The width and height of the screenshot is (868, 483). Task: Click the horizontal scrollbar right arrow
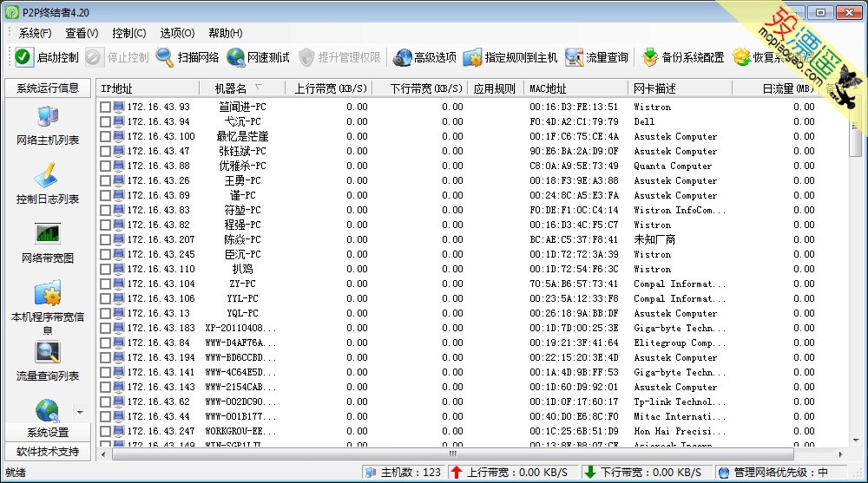tap(841, 454)
